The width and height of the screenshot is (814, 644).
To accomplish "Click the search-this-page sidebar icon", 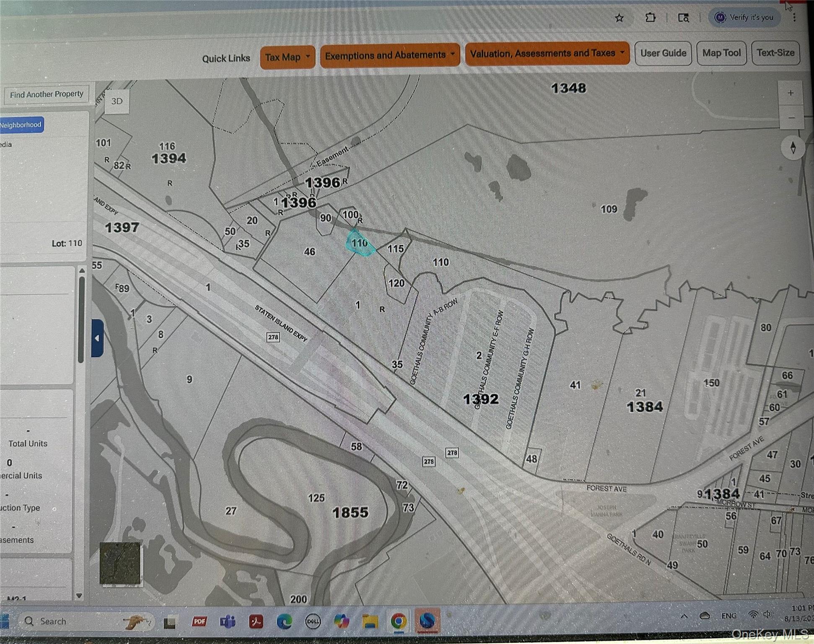I will tap(684, 18).
